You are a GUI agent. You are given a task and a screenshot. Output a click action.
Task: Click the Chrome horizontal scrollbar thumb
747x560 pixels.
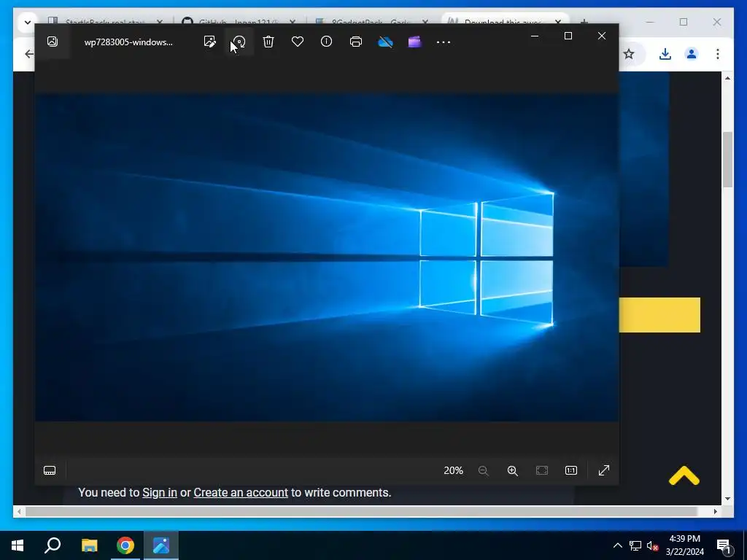tap(361, 511)
